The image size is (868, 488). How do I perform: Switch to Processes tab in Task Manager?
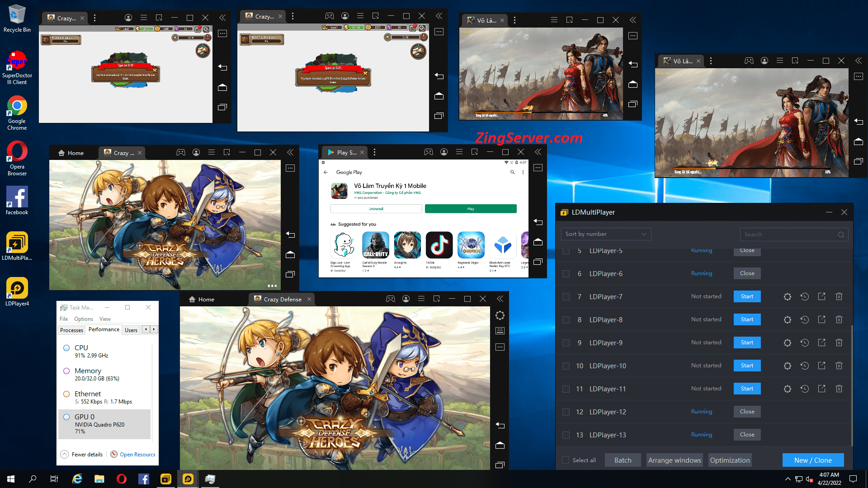(71, 330)
